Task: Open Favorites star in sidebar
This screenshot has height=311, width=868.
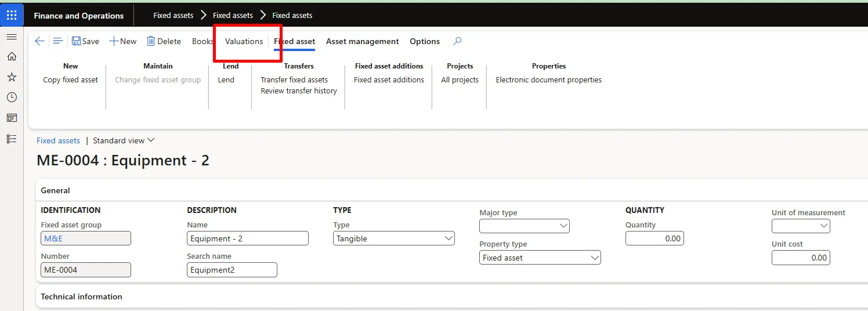Action: point(12,77)
